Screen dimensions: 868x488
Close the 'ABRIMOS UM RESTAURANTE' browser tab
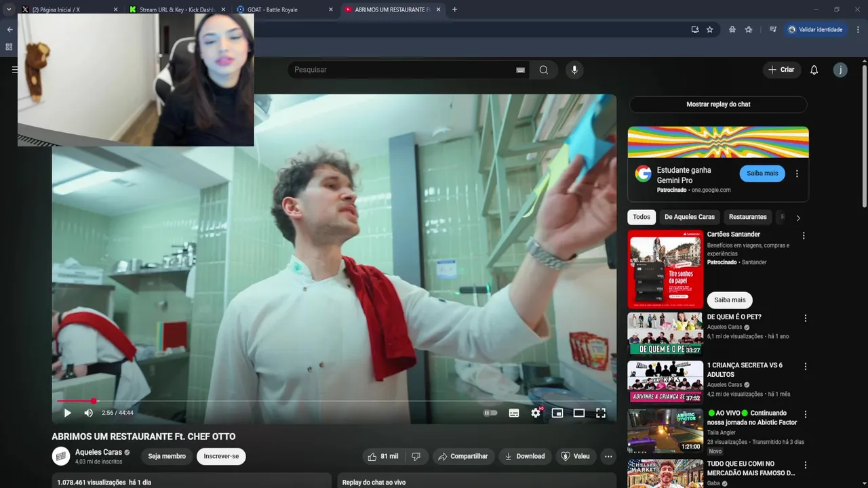click(438, 9)
